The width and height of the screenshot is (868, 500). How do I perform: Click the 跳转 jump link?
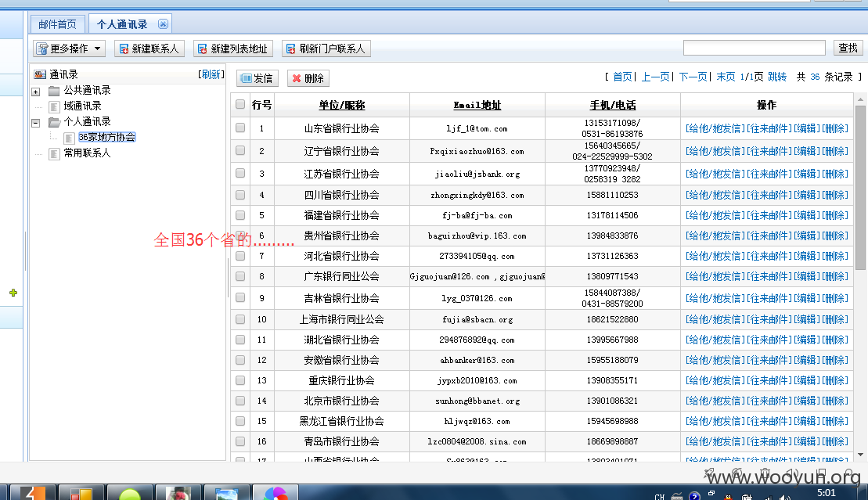pos(777,77)
